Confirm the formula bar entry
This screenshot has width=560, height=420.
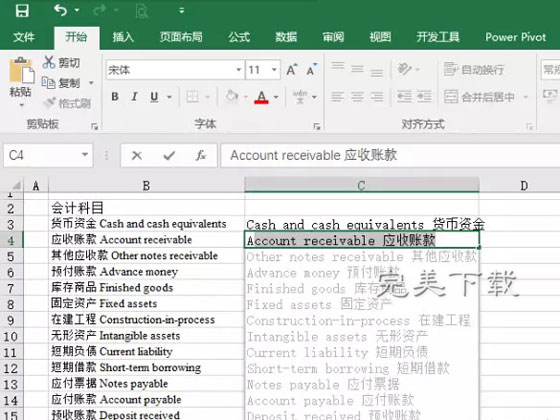[x=169, y=155]
